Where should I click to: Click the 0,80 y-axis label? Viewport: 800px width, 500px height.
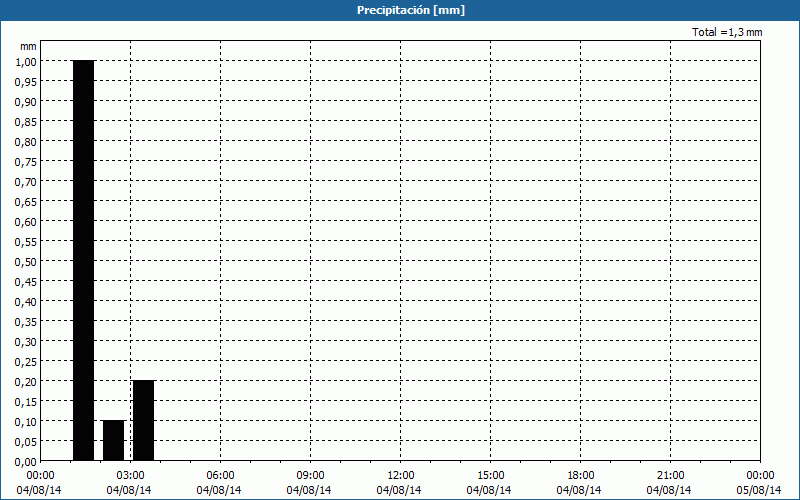[x=26, y=141]
